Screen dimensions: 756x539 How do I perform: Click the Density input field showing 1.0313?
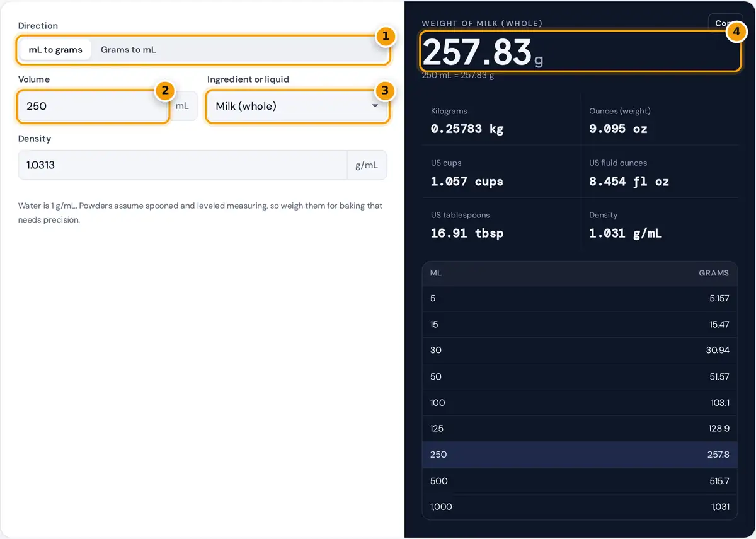tap(183, 165)
